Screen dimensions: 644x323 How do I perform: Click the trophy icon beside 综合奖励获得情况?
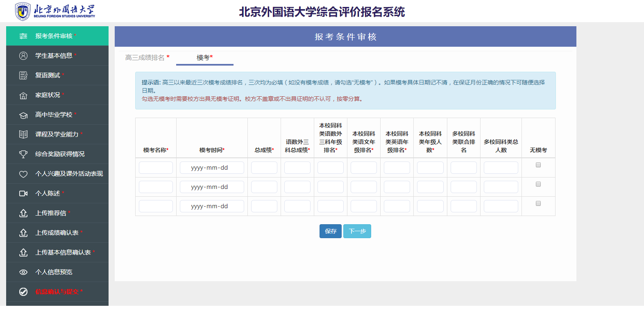[23, 154]
